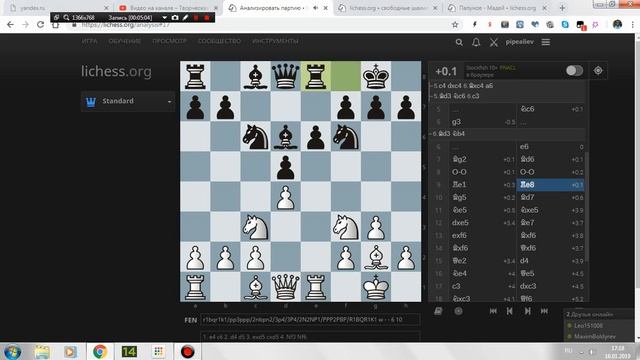The height and width of the screenshot is (360, 640).
Task: Step back one move
Action: pyautogui.click(x=509, y=311)
